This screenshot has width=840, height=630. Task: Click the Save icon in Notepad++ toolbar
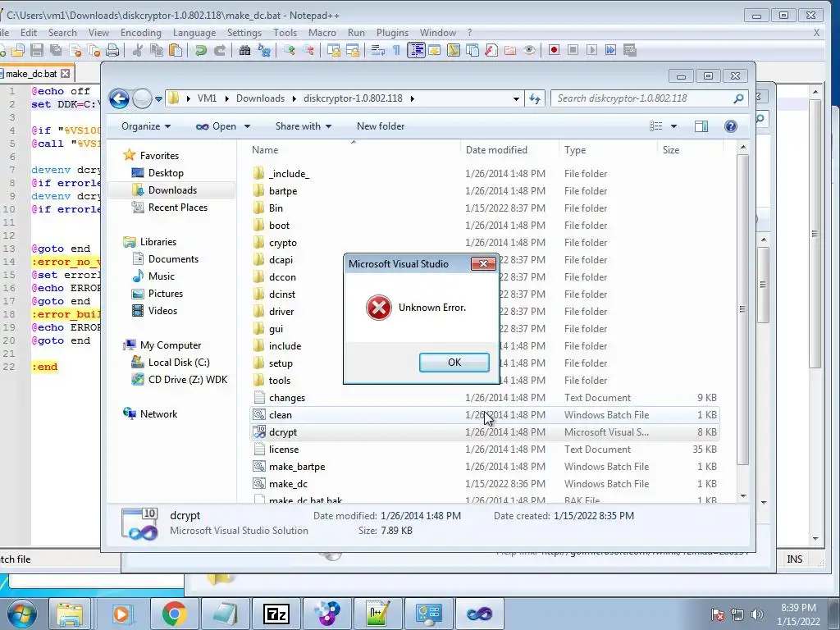(36, 50)
